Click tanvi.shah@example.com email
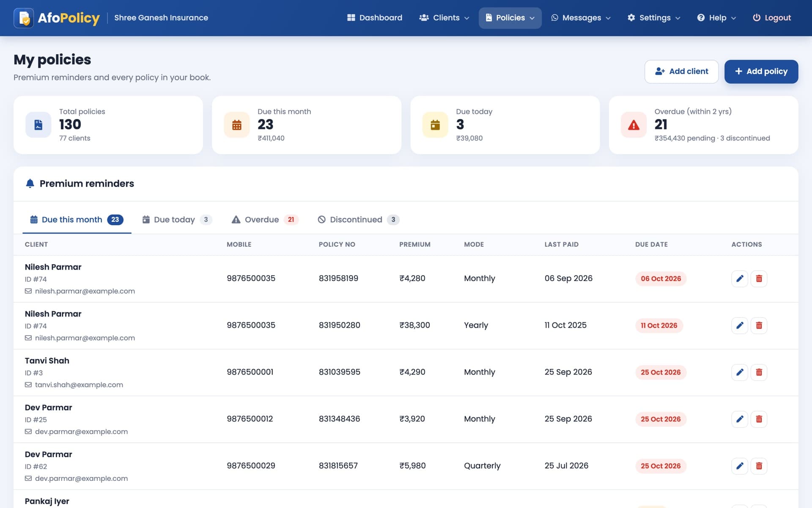 [79, 385]
